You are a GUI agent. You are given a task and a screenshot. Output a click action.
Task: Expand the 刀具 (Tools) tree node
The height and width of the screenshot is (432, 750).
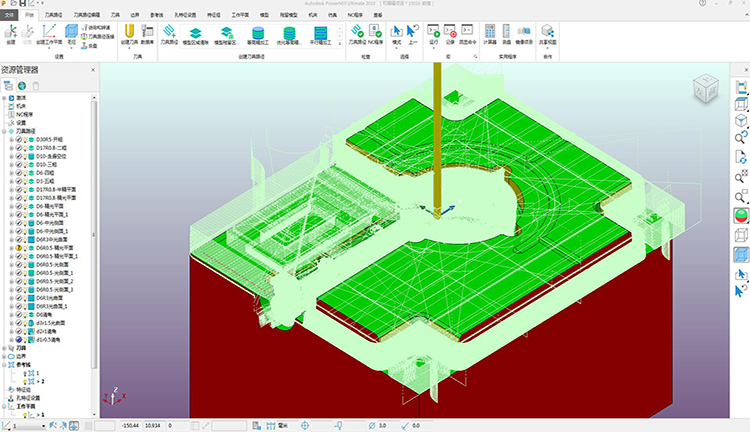coord(4,348)
